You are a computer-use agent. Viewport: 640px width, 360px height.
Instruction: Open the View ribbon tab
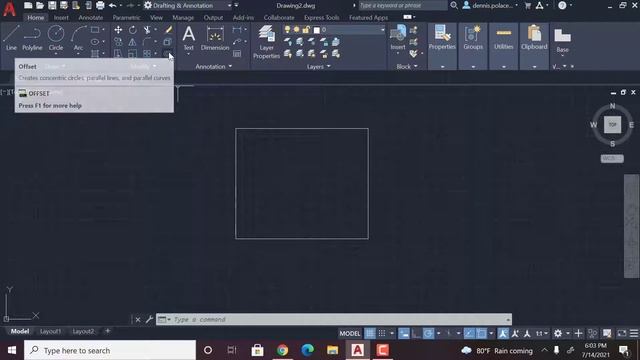coord(156,18)
